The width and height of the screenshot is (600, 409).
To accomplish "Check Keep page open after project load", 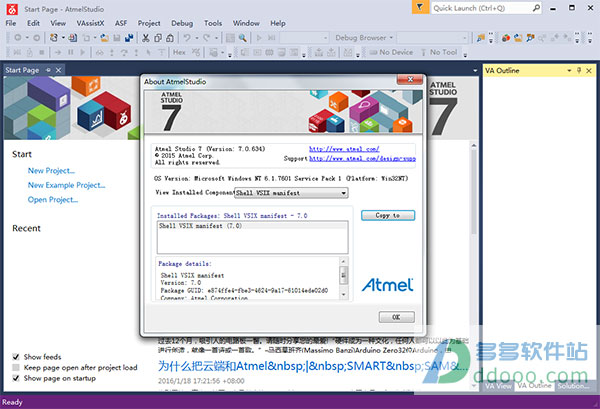I will click(16, 368).
